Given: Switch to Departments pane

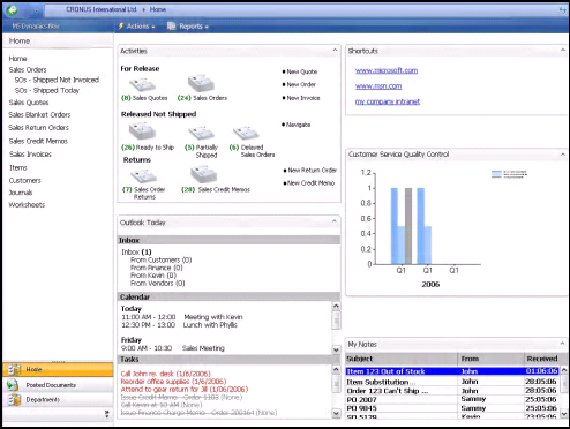Looking at the screenshot, I should [x=57, y=400].
